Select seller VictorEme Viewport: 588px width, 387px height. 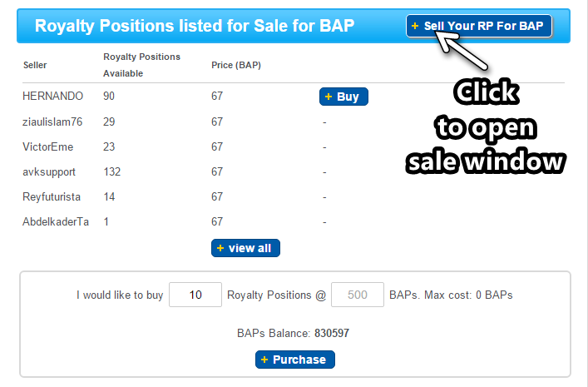click(x=48, y=146)
